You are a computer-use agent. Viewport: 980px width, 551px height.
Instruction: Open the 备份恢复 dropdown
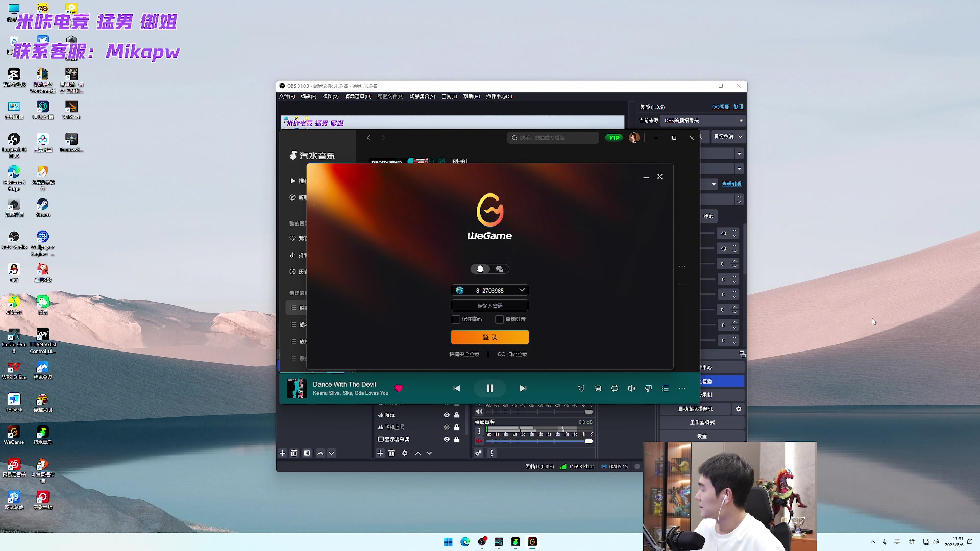pos(728,136)
